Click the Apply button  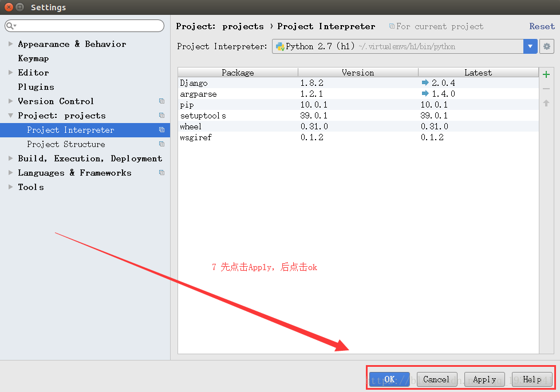484,379
